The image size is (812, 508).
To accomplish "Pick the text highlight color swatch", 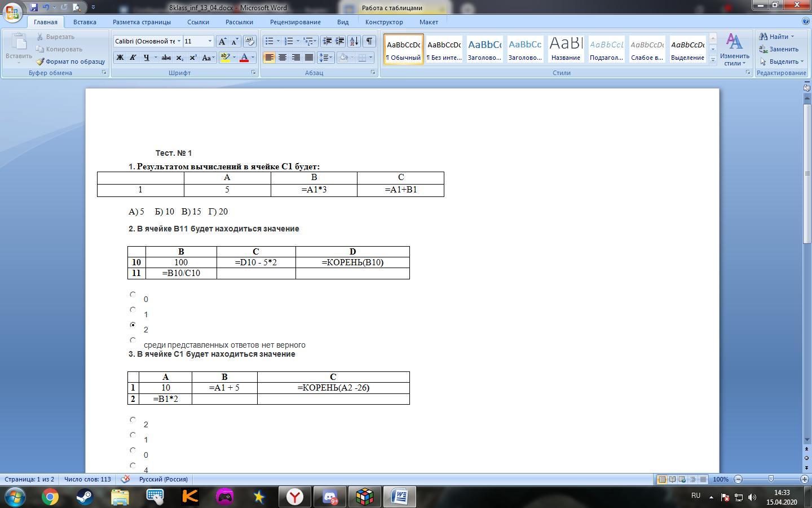I will (225, 58).
